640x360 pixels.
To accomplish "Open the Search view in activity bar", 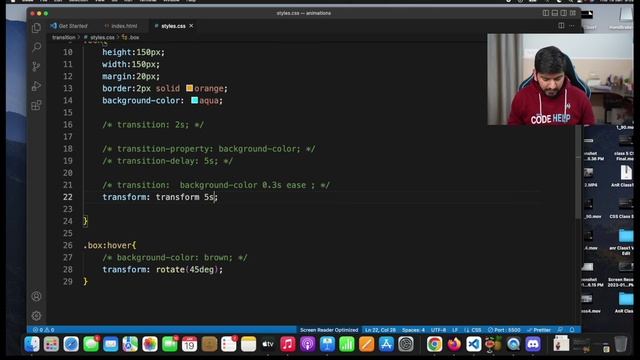I will coord(36,47).
